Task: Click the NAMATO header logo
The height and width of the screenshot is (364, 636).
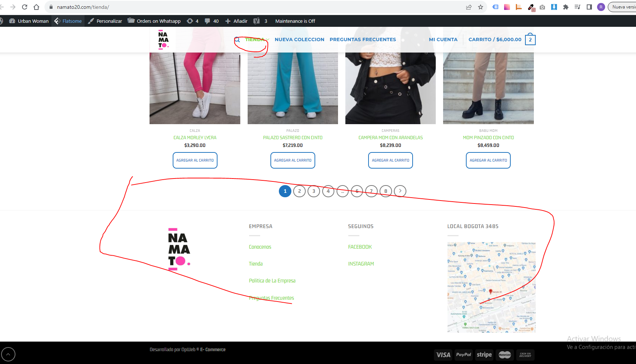Action: [x=163, y=40]
